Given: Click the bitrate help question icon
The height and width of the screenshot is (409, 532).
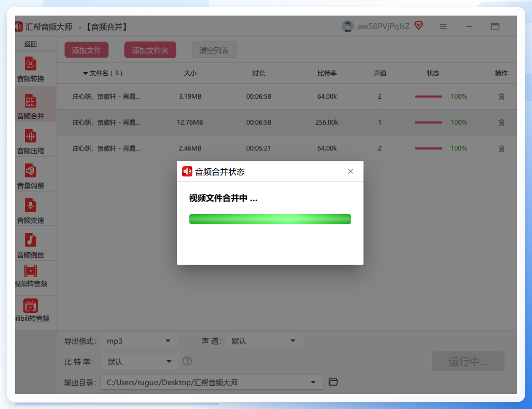Looking at the screenshot, I should (187, 361).
